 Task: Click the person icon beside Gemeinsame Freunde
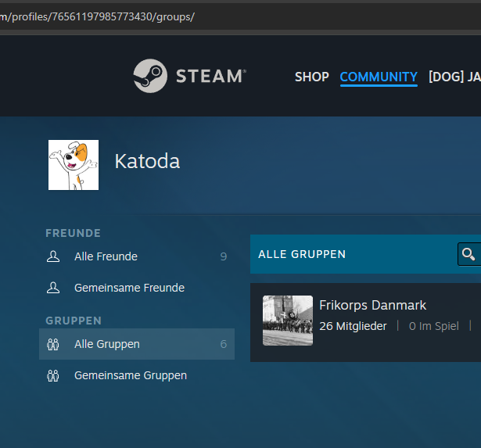53,288
